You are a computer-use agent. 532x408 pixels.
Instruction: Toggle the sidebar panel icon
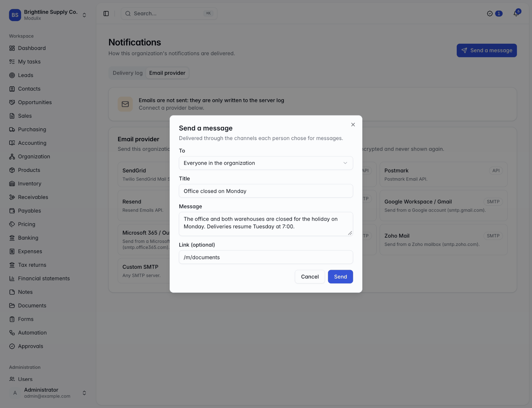[106, 13]
